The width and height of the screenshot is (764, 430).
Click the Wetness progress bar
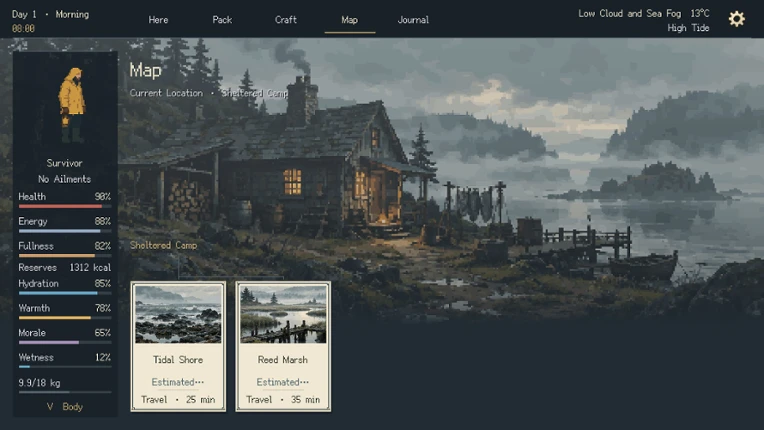(x=65, y=367)
